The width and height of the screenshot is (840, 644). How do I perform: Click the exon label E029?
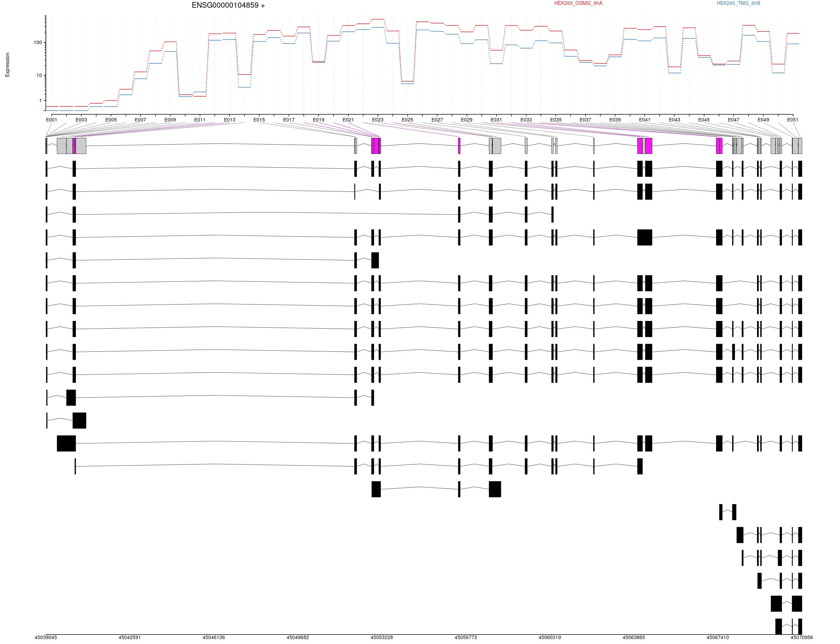(x=467, y=120)
